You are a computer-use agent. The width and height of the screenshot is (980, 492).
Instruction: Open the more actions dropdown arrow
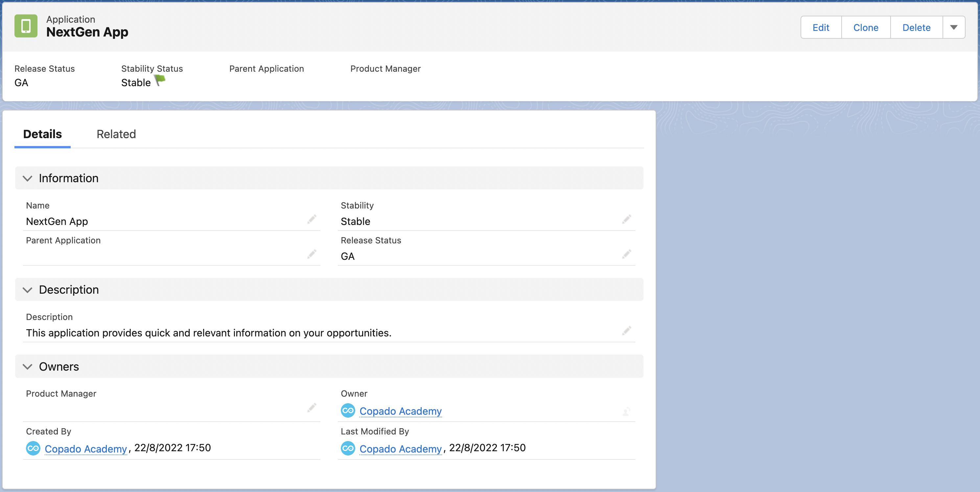[954, 27]
